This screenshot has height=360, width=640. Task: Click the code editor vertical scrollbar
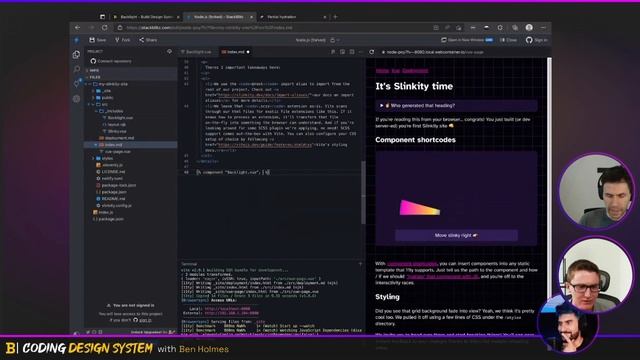click(x=363, y=192)
